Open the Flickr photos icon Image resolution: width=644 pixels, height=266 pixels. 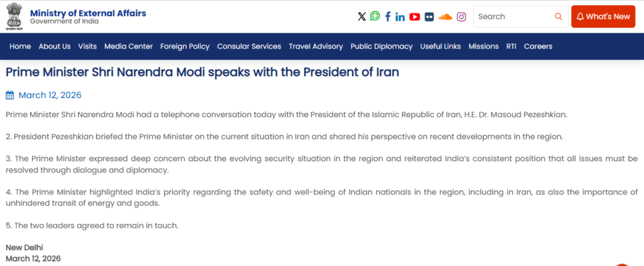pyautogui.click(x=429, y=17)
